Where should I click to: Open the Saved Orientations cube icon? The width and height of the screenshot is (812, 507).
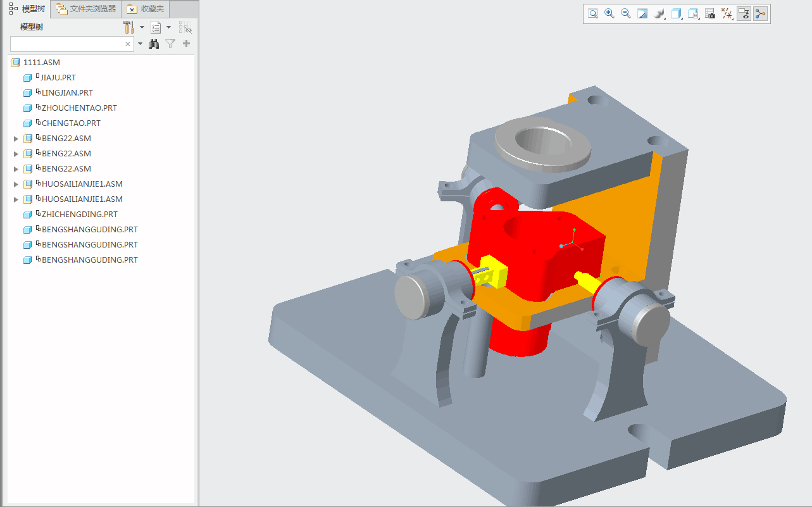pyautogui.click(x=676, y=14)
